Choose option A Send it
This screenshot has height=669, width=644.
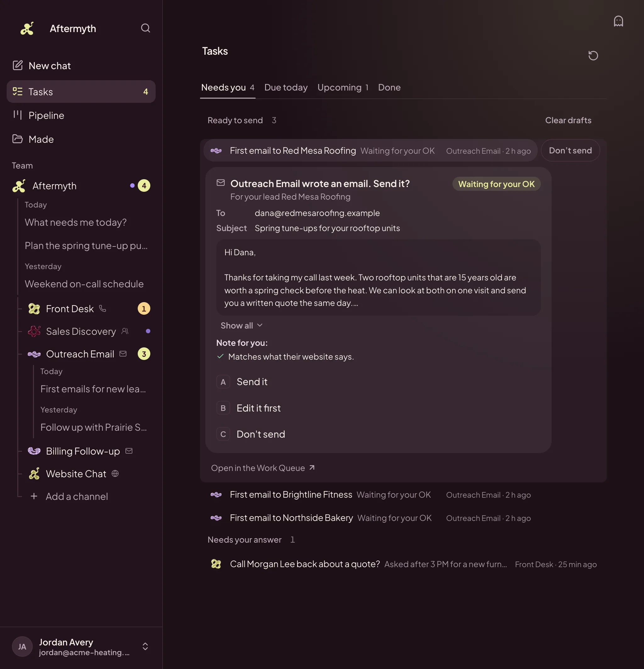tap(378, 382)
